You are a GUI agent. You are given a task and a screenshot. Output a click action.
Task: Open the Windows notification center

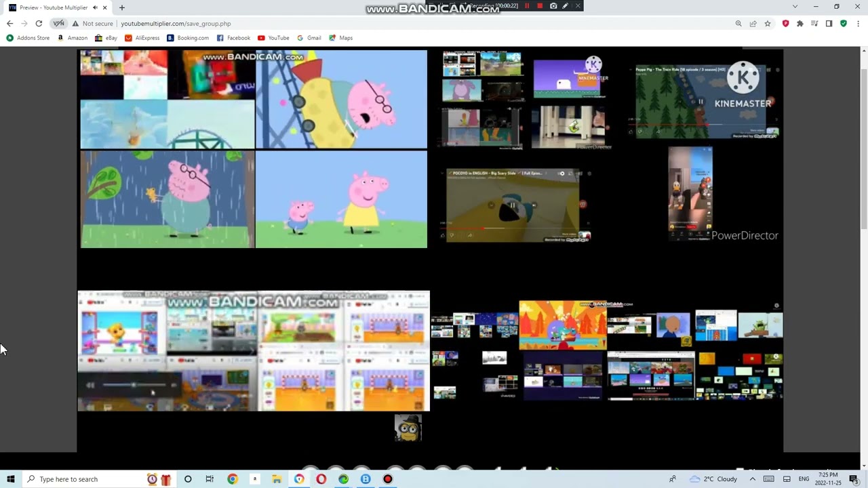coord(854,479)
